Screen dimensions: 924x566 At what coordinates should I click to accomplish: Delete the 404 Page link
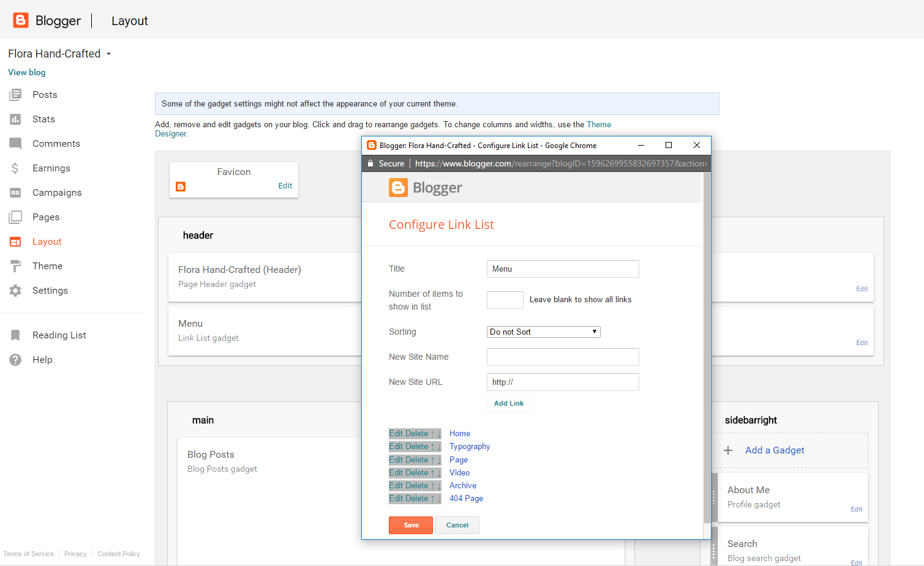[417, 499]
